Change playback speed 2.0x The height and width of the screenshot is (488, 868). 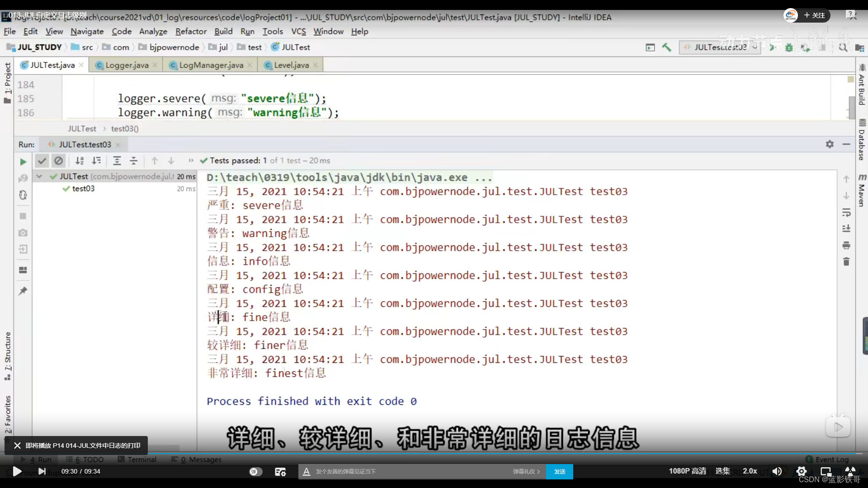(750, 471)
